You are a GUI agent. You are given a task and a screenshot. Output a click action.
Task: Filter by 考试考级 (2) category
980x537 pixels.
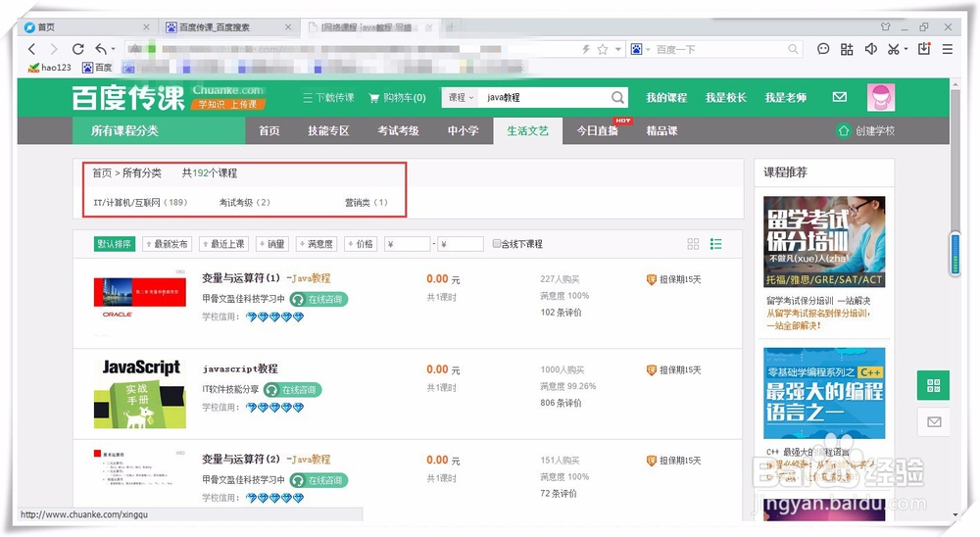244,203
